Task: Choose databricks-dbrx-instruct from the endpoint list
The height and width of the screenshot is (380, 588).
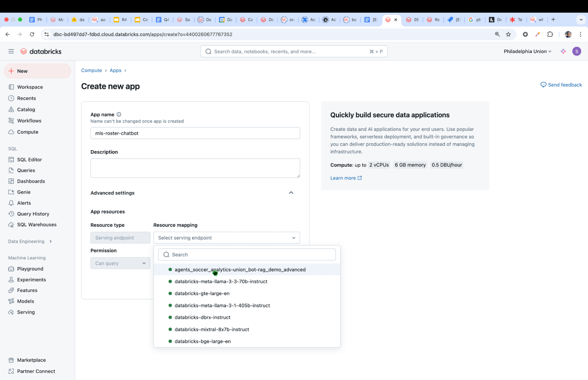Action: [202, 317]
